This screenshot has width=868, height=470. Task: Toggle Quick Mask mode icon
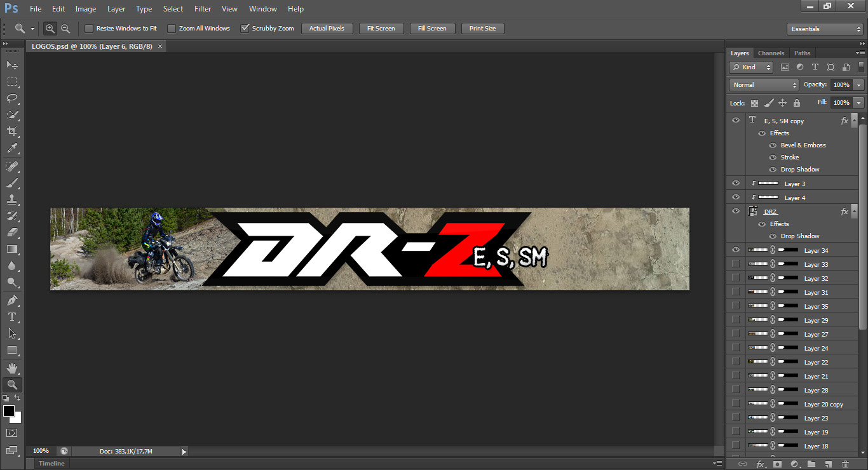12,433
